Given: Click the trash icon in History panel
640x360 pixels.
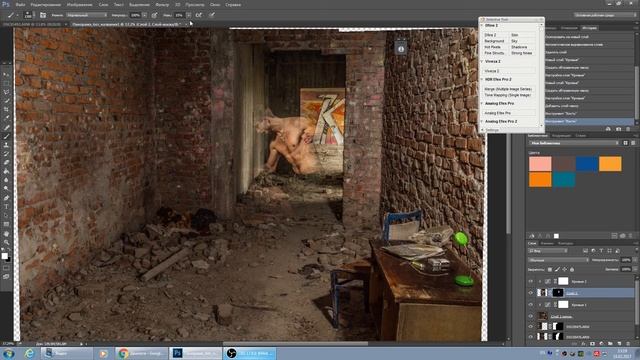Looking at the screenshot, I should 628,129.
